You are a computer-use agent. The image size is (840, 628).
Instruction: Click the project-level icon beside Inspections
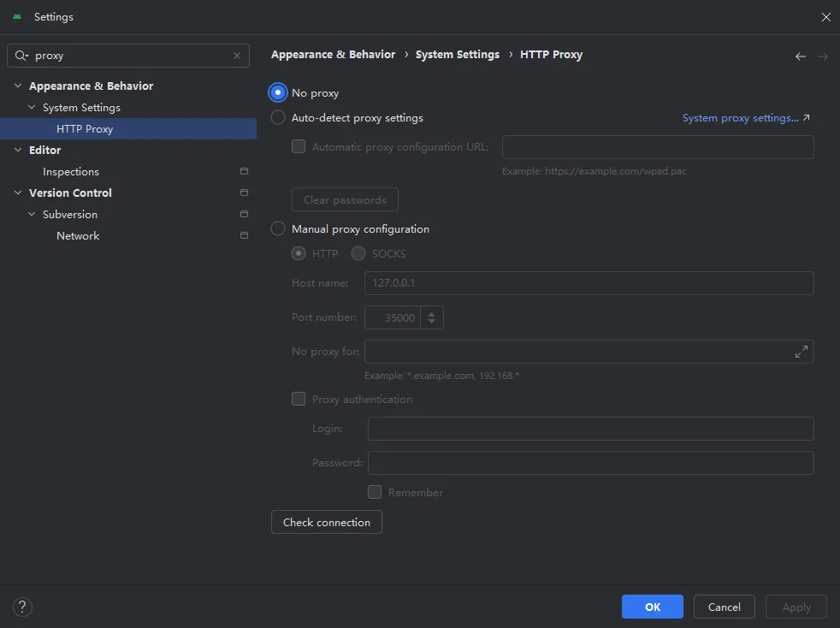tap(244, 172)
